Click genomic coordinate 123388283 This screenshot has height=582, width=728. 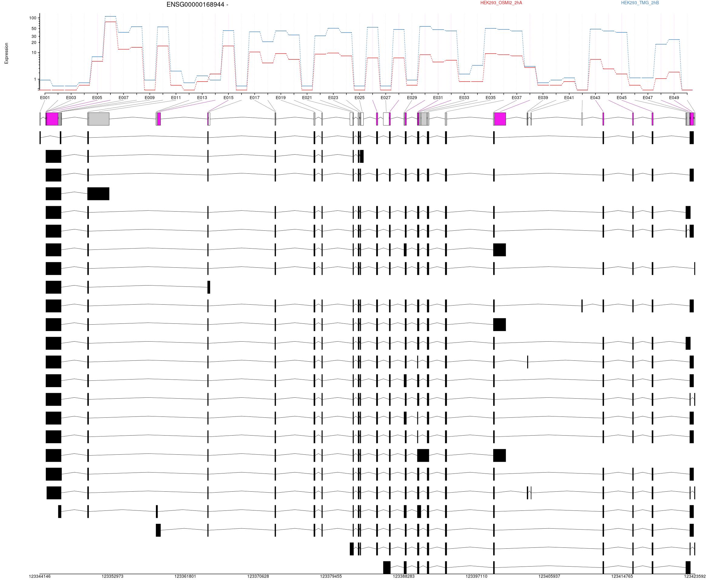point(404,577)
